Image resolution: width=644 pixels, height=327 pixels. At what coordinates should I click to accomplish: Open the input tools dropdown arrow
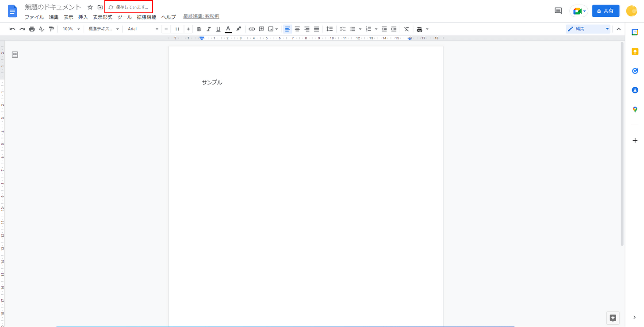[x=427, y=29]
